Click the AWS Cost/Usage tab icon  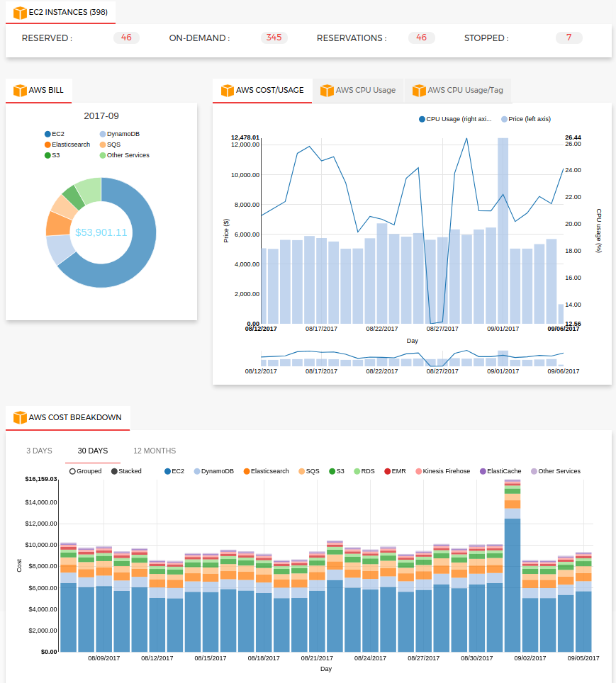tap(227, 91)
